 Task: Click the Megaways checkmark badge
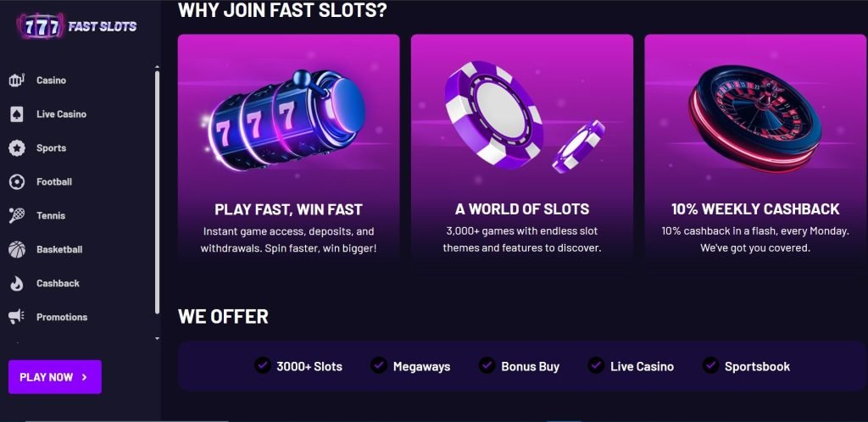pos(379,365)
